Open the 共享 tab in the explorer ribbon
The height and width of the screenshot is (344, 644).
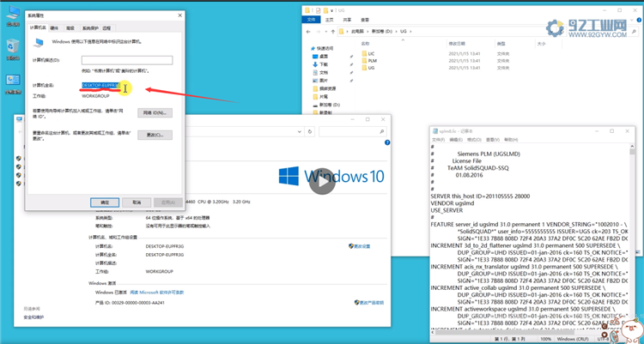(347, 20)
